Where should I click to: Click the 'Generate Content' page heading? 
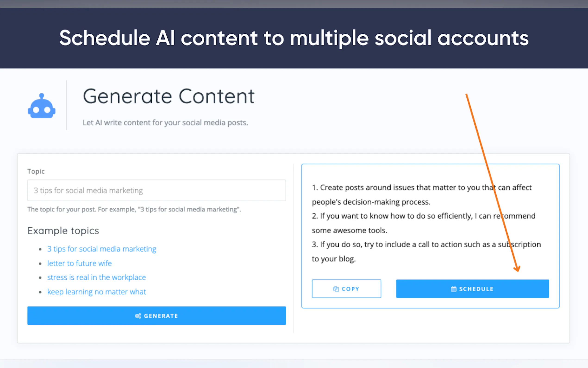[169, 96]
